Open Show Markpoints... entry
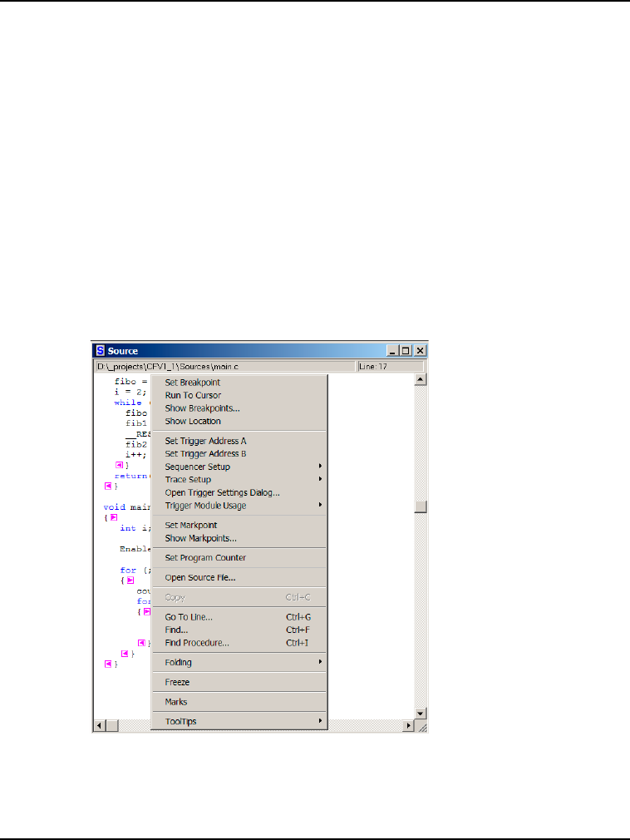 coord(239,538)
